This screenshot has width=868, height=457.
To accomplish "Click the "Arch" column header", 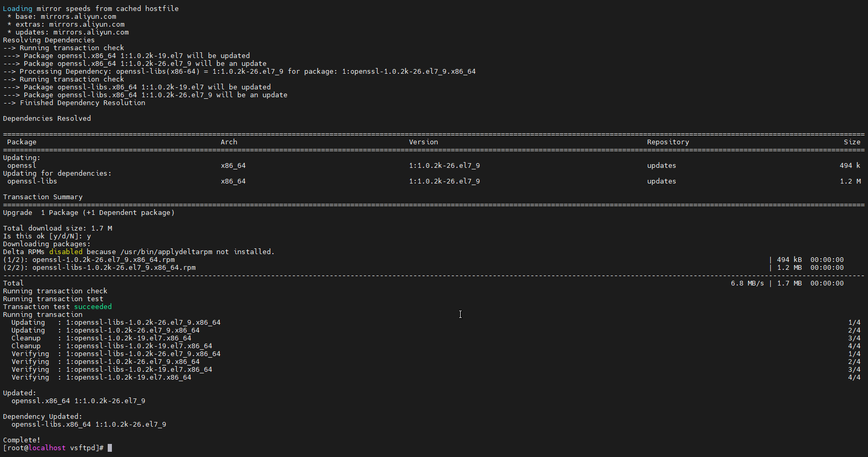I will pyautogui.click(x=229, y=142).
